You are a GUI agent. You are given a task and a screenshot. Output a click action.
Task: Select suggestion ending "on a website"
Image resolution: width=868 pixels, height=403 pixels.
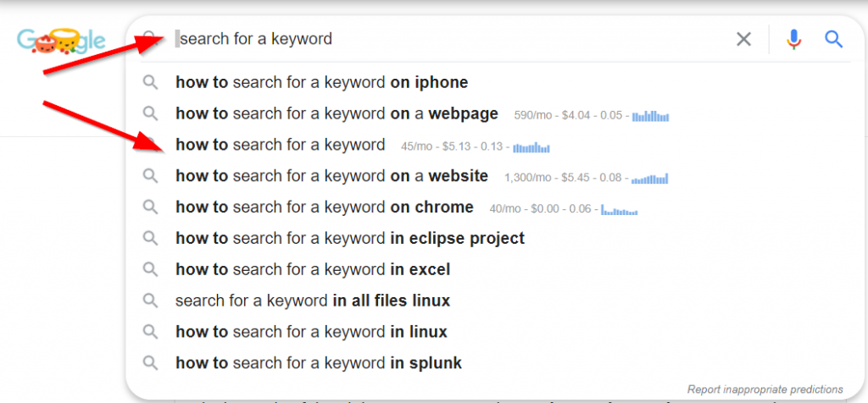click(x=331, y=176)
